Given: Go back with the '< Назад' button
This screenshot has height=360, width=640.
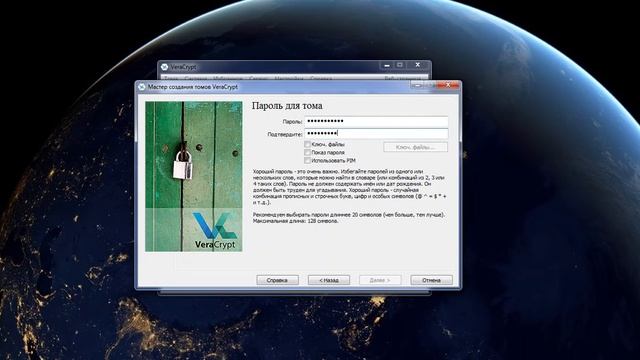Looking at the screenshot, I should tap(329, 280).
